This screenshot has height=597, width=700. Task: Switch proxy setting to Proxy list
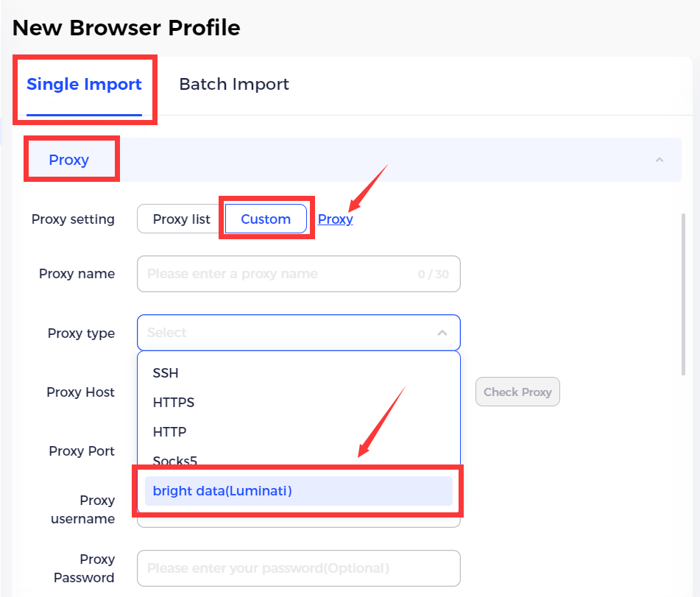[179, 219]
